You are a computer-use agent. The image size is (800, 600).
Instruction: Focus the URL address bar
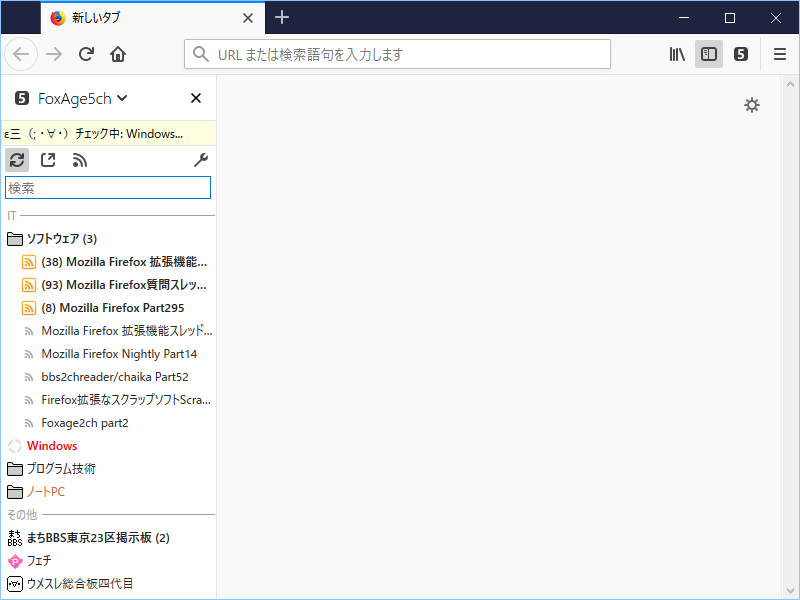397,54
